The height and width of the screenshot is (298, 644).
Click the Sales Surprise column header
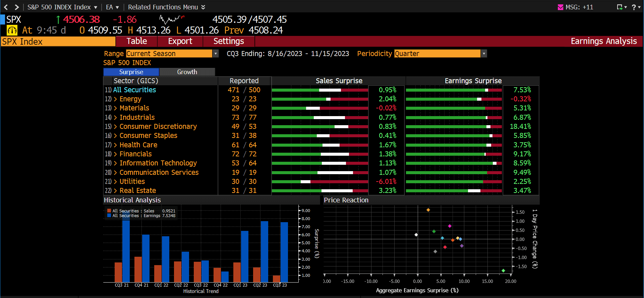(x=339, y=81)
